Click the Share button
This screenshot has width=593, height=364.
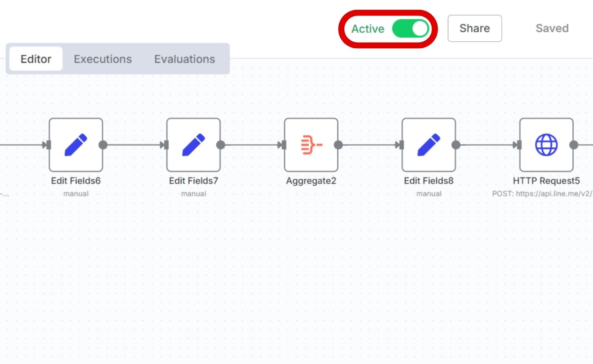tap(474, 28)
